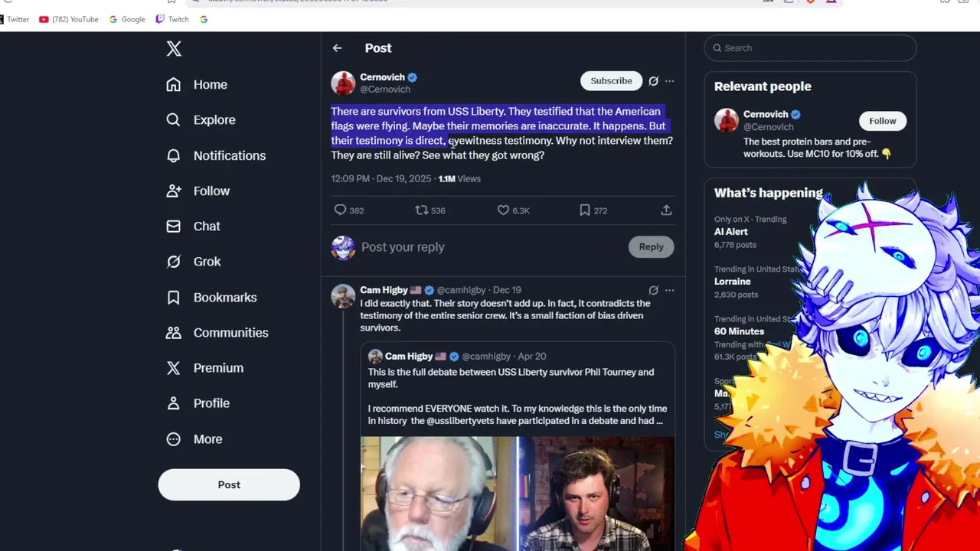
Task: Click the post timestamp 12:09 PM Dec 19, 2025
Action: click(381, 178)
